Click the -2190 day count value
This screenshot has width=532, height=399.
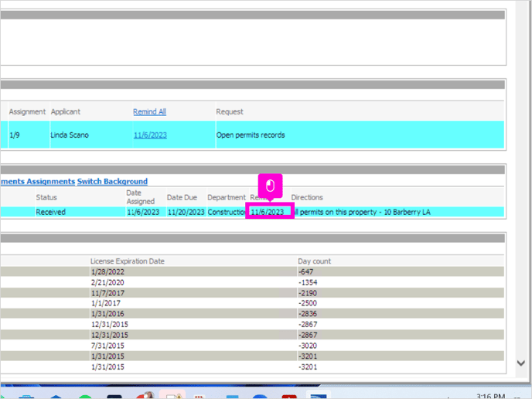(x=308, y=293)
